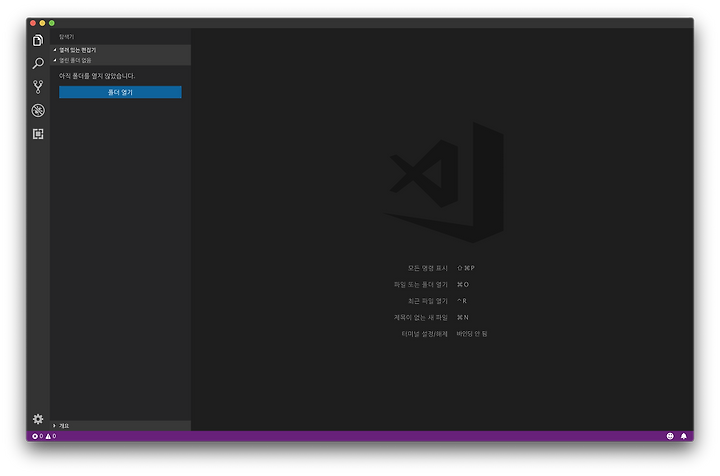Click the 바인딩 안 됨 text
The image size is (720, 476).
click(x=472, y=334)
